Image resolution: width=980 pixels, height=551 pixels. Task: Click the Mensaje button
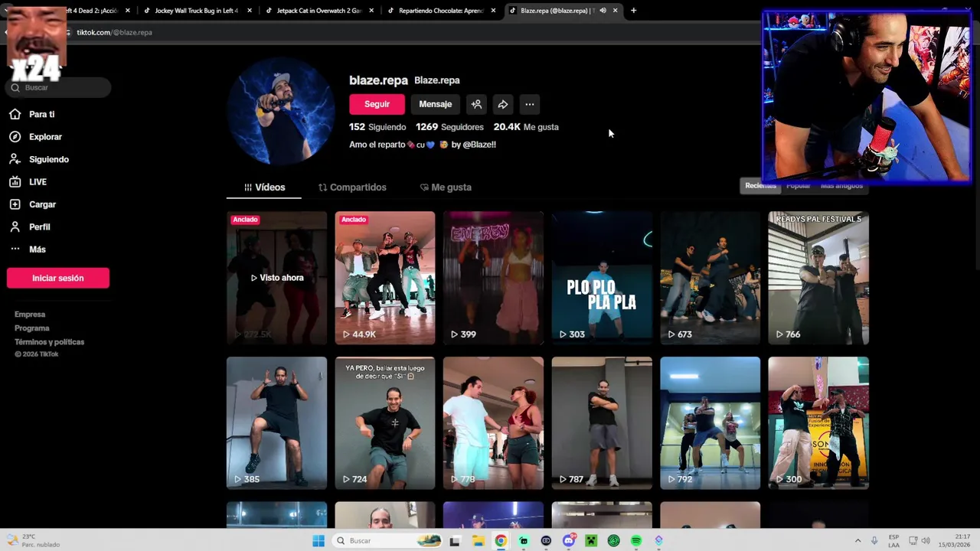pyautogui.click(x=435, y=104)
